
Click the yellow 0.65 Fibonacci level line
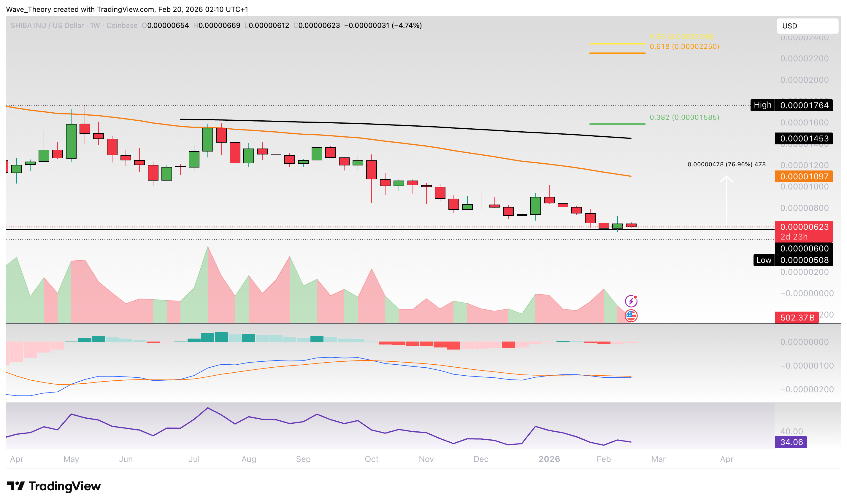617,44
